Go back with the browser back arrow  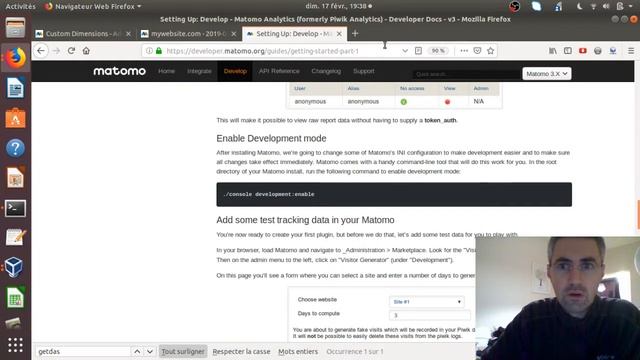tap(41, 51)
